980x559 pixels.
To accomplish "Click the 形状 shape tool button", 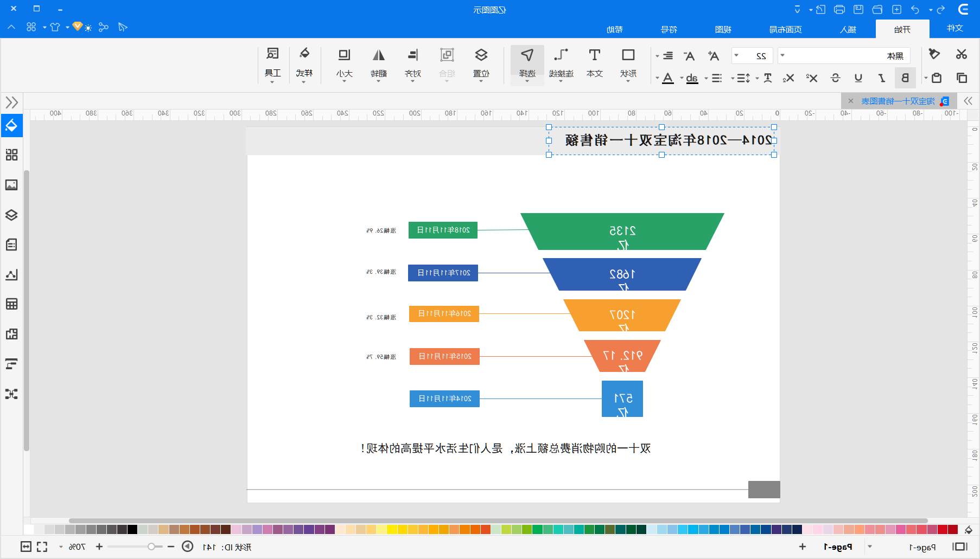I will coord(628,64).
